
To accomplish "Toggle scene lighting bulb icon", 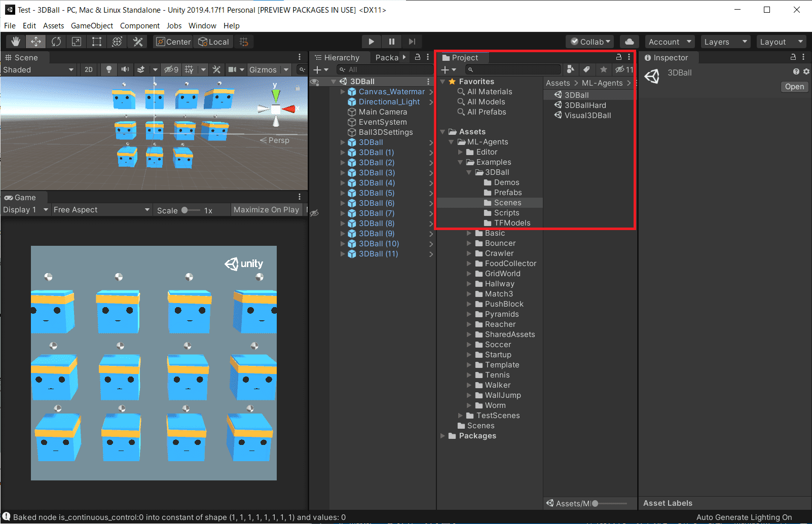I will [108, 69].
